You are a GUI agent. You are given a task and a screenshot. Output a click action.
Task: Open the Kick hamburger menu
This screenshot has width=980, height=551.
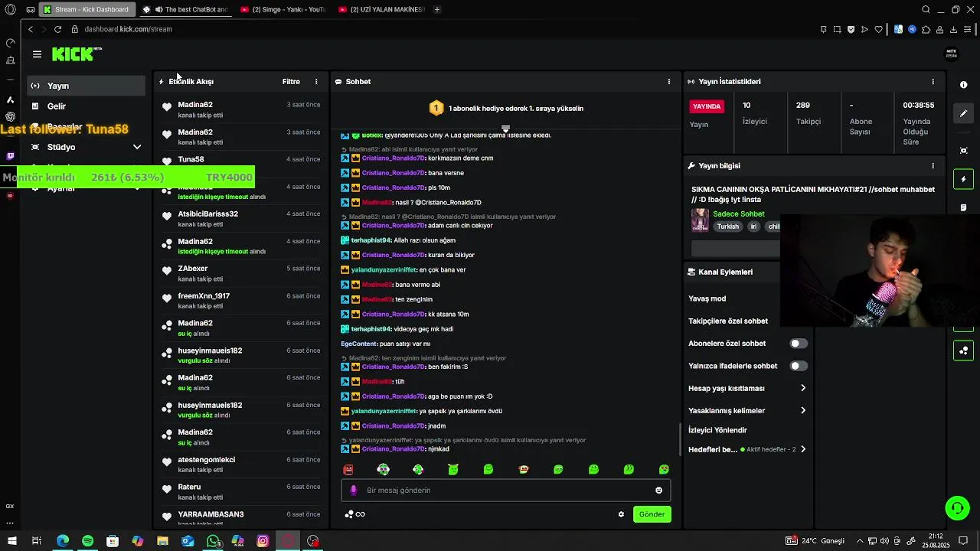[37, 54]
